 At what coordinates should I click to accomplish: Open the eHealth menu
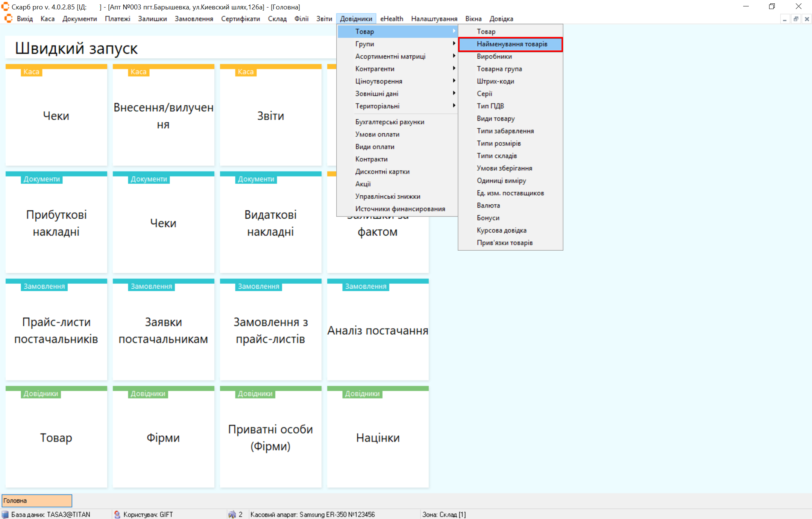pos(391,18)
